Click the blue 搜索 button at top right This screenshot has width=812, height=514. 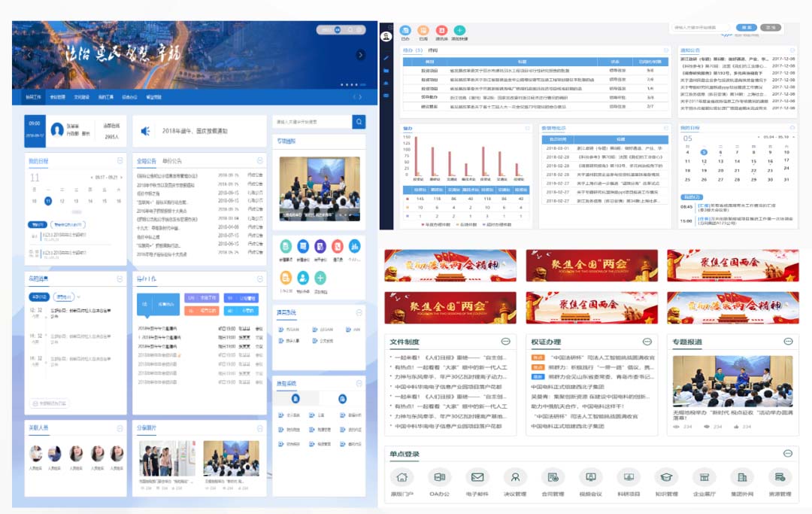point(747,27)
